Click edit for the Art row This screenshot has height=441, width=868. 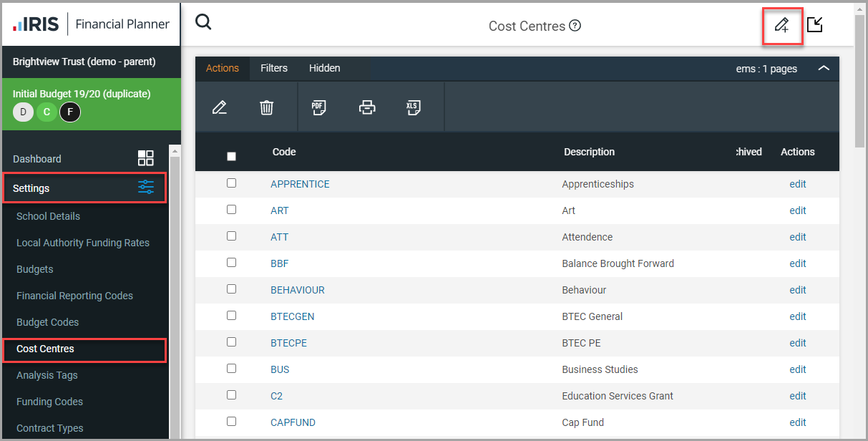pos(797,210)
